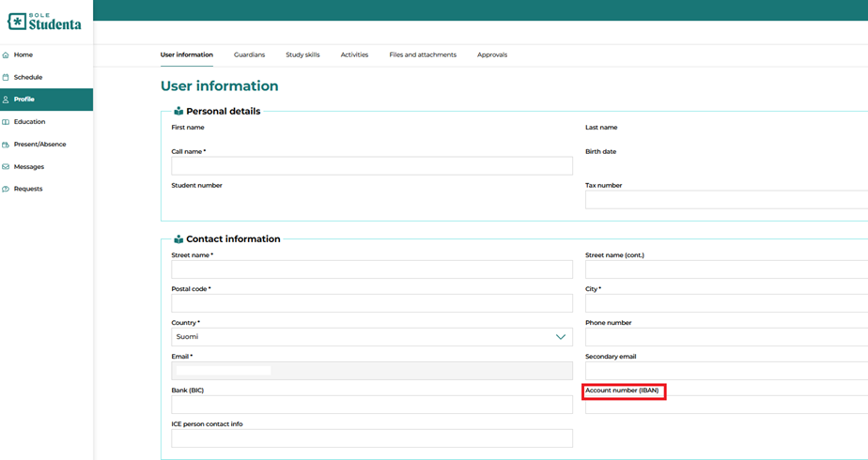Click the Call name input field
The height and width of the screenshot is (460, 868).
coord(371,166)
